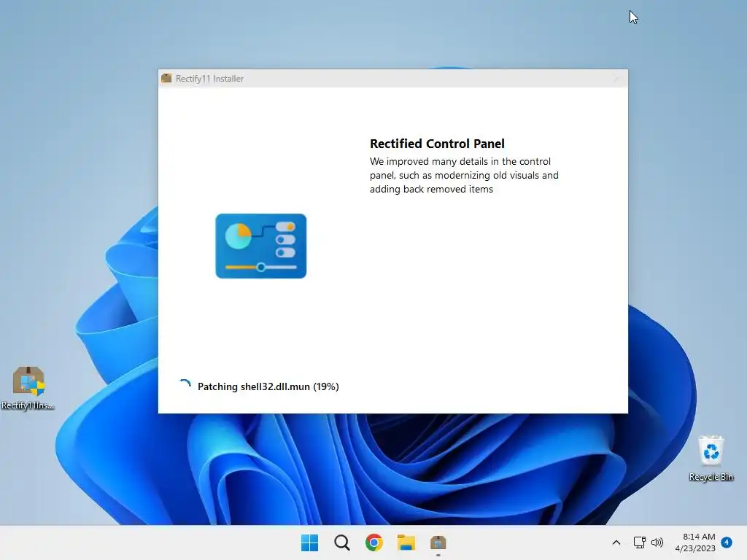Open File Explorer from taskbar

406,542
